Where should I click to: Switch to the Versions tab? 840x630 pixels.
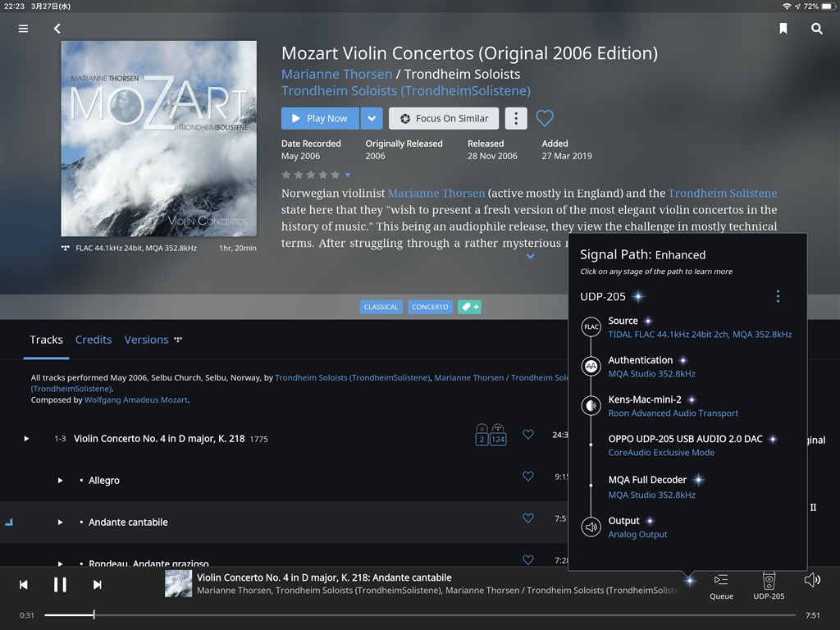pos(146,340)
